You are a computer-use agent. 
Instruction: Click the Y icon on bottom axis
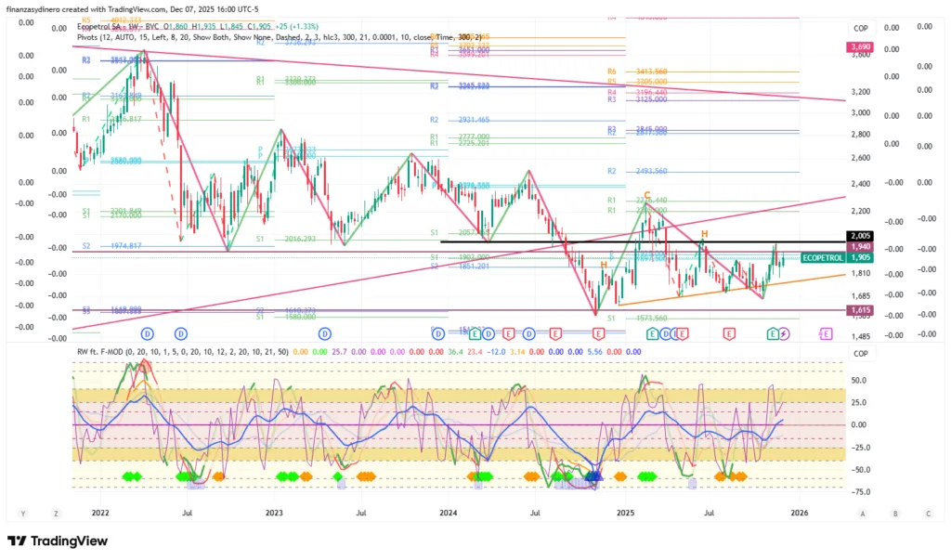point(23,513)
